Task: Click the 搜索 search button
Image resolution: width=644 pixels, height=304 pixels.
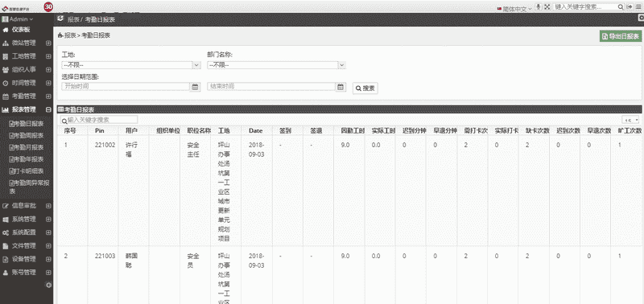Action: point(365,88)
